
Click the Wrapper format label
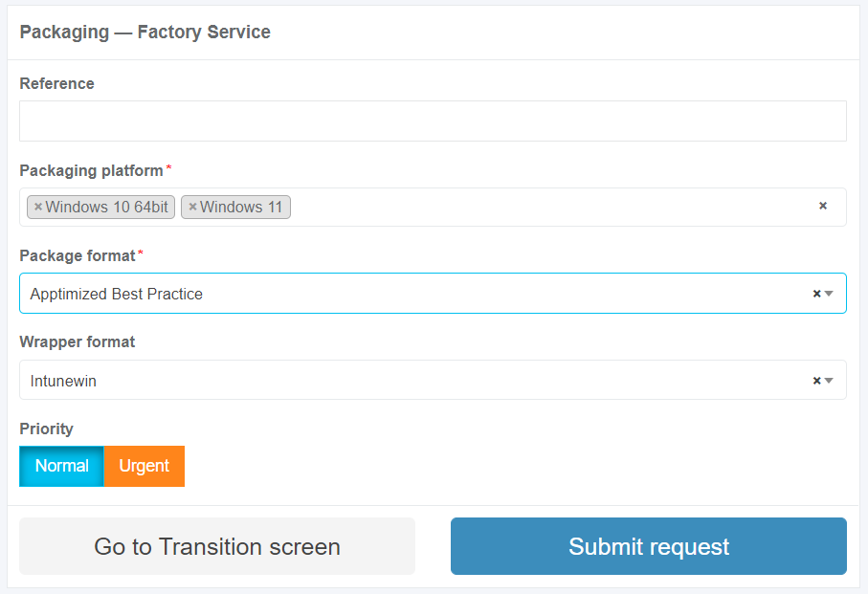[x=78, y=341]
